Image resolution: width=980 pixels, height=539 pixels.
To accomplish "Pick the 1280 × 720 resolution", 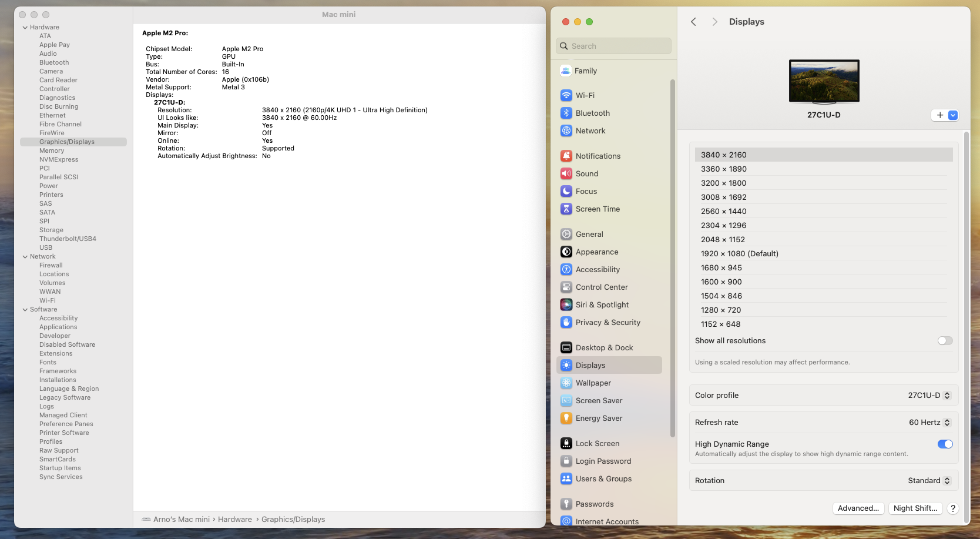I will coord(824,310).
